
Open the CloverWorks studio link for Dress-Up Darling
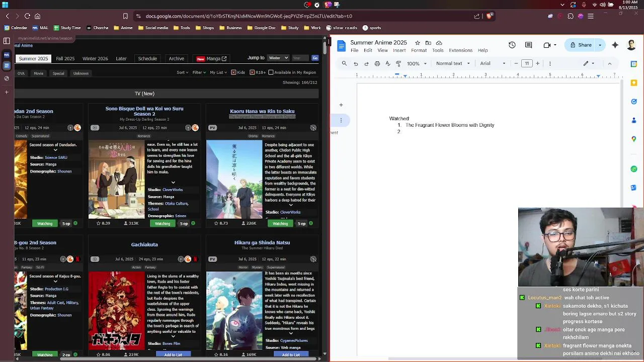(173, 190)
